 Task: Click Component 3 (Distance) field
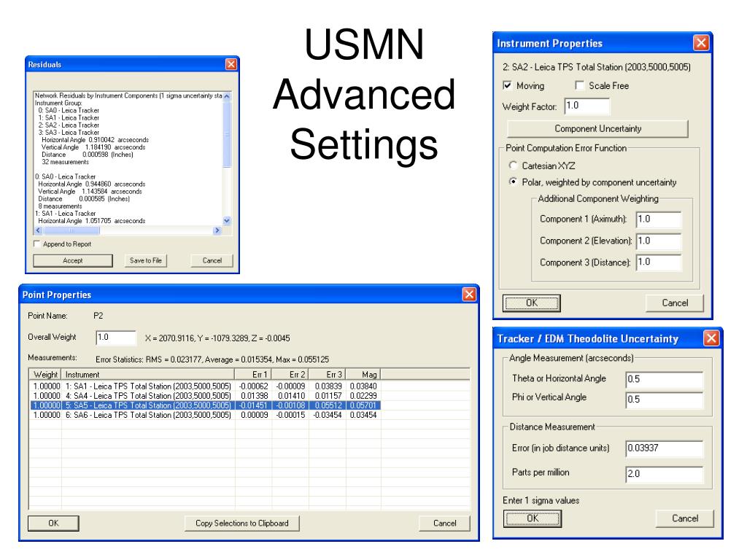coord(659,262)
